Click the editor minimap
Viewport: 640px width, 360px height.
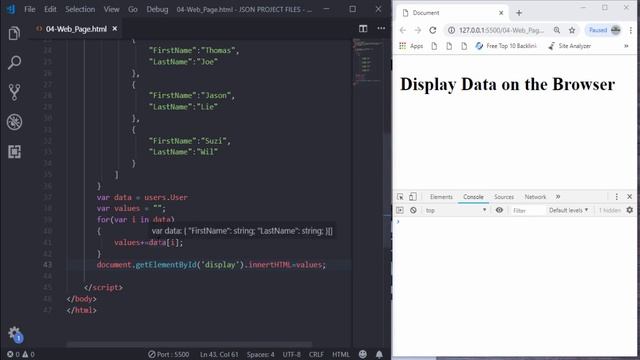pos(367,61)
